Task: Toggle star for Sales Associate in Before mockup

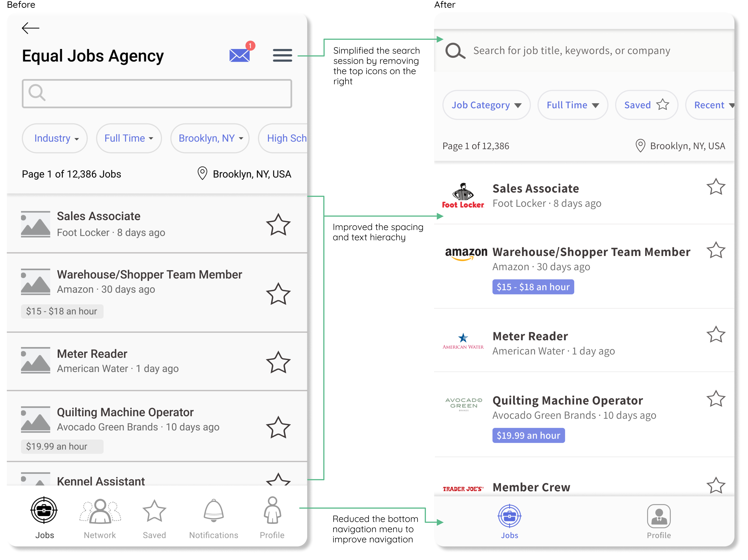Action: (278, 225)
